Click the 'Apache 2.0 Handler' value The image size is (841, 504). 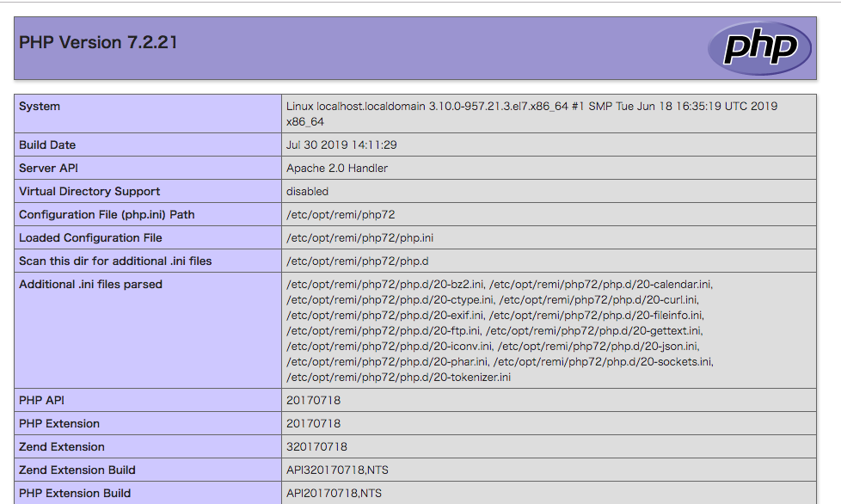coord(337,168)
